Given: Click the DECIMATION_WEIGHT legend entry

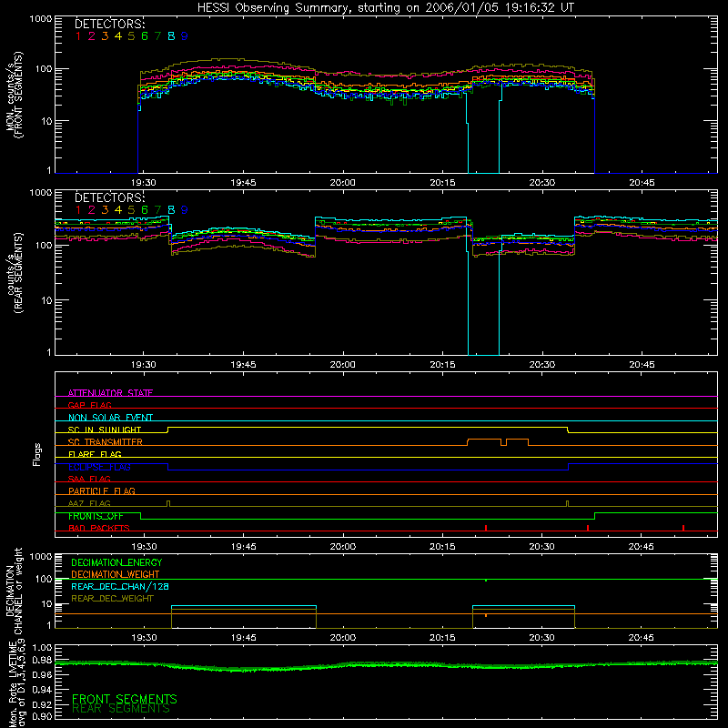Looking at the screenshot, I should (116, 575).
